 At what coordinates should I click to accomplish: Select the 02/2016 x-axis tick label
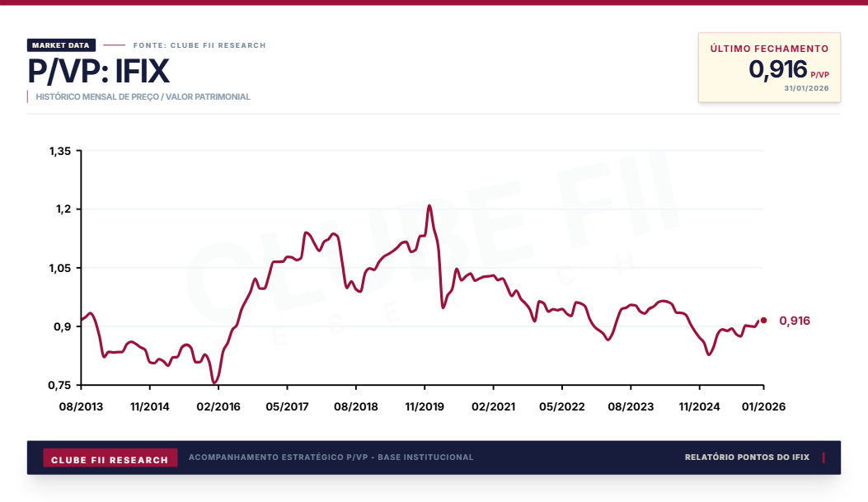click(x=218, y=406)
